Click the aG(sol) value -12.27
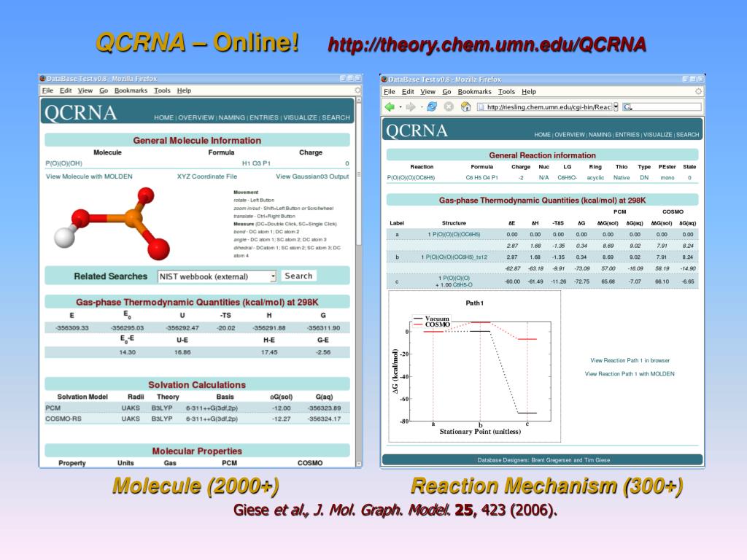 coord(281,419)
